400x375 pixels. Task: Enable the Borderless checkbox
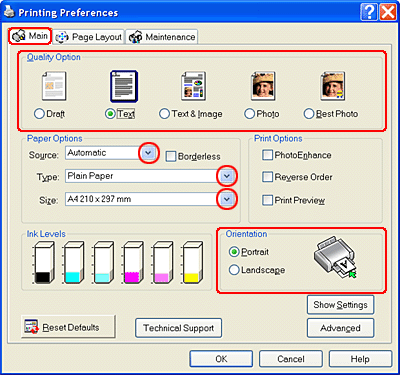(x=171, y=156)
